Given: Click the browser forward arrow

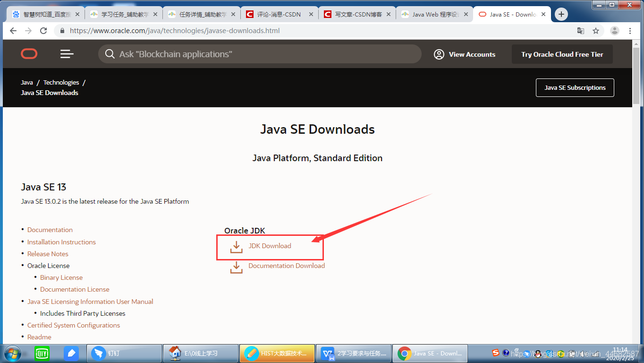Looking at the screenshot, I should [28, 31].
